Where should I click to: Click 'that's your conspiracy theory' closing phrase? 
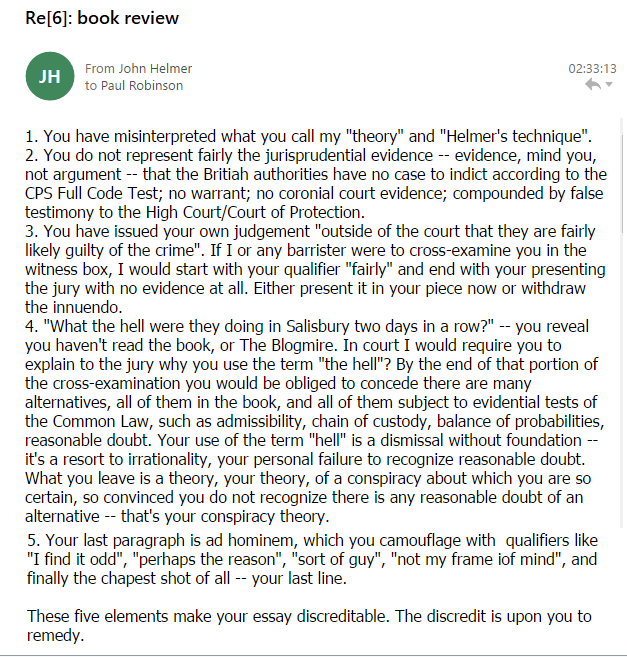[x=225, y=516]
